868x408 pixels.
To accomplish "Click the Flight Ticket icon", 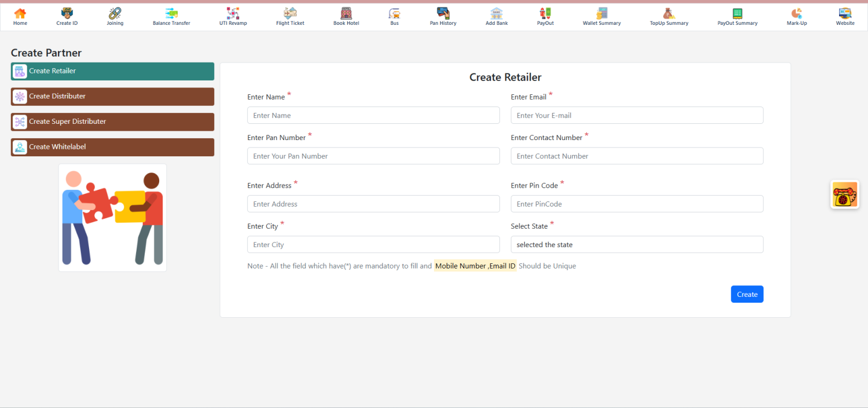I will click(x=290, y=13).
